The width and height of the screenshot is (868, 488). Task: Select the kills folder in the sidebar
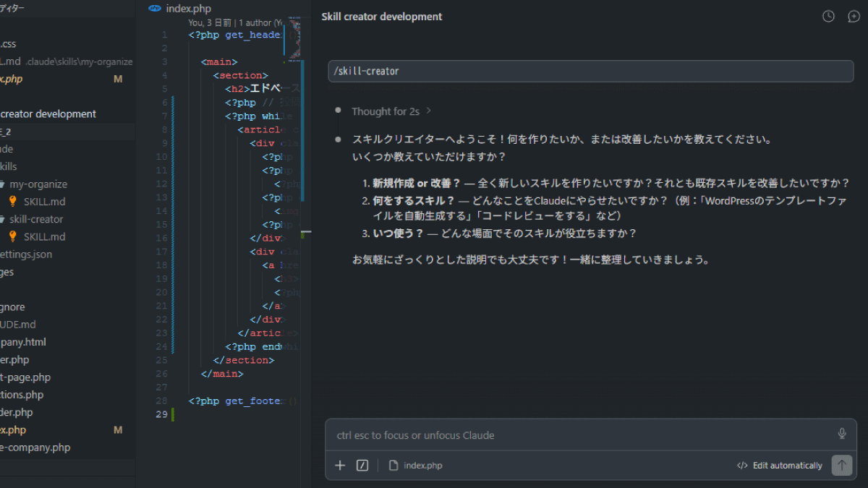click(9, 166)
